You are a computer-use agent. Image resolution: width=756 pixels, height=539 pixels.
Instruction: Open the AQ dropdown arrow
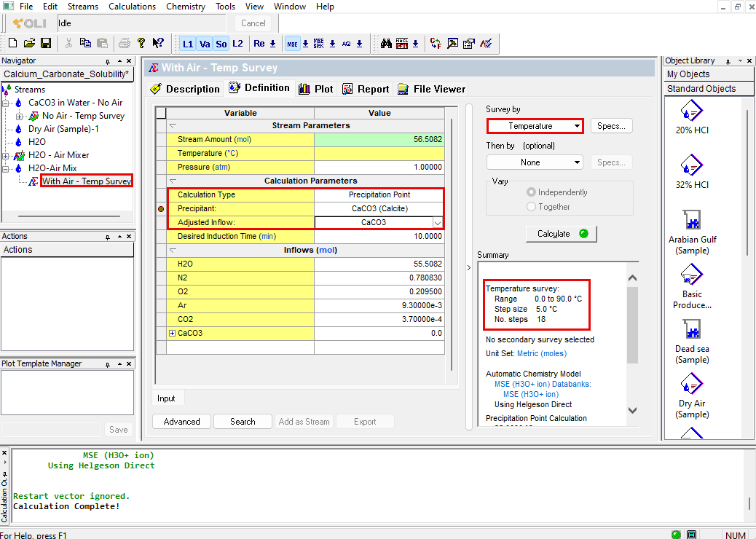pos(359,44)
